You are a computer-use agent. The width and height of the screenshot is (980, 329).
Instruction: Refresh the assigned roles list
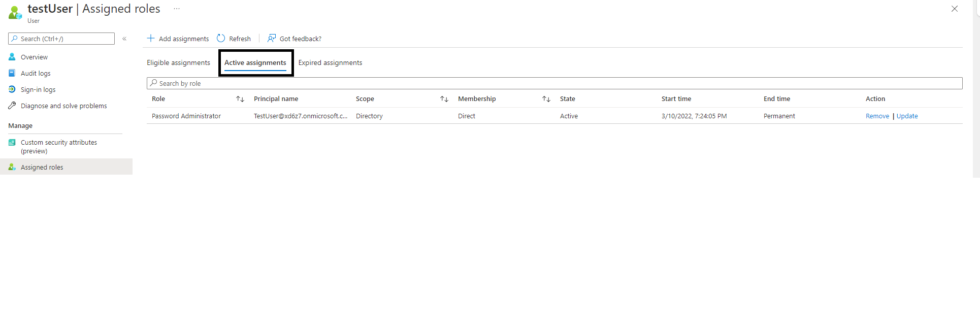coord(234,39)
